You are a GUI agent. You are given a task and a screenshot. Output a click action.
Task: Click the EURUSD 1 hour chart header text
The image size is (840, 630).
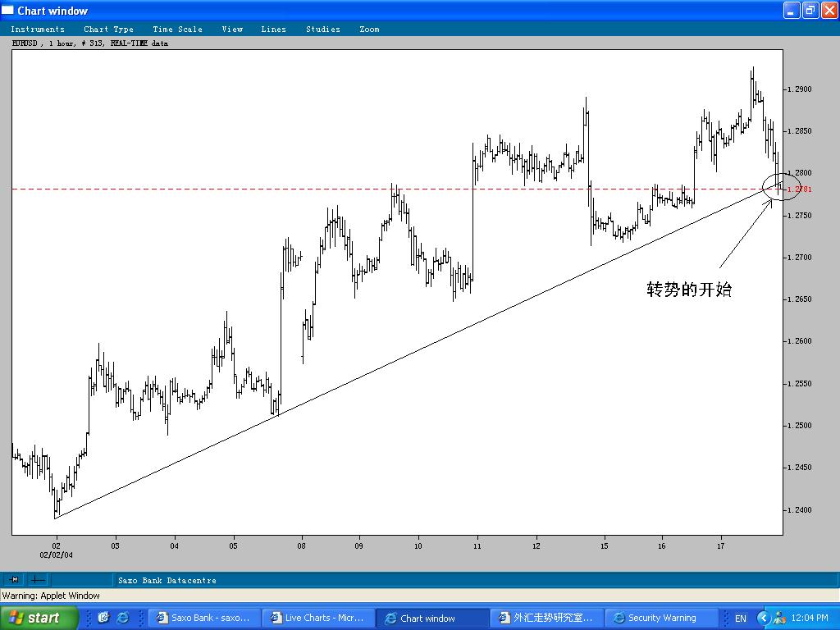[x=90, y=43]
